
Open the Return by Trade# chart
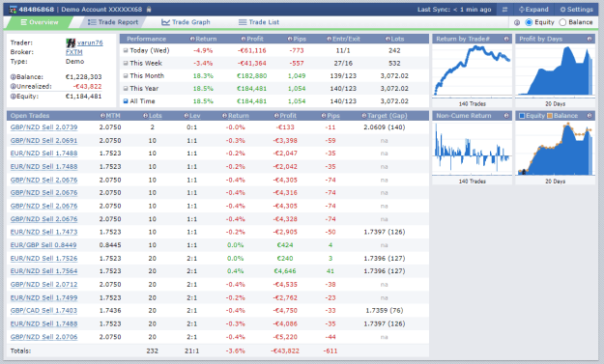click(x=473, y=70)
